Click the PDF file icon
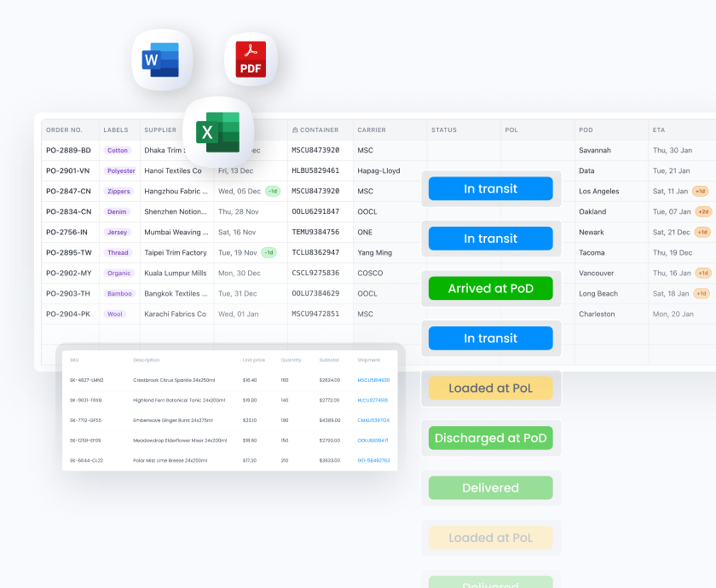This screenshot has width=716, height=588. [x=251, y=60]
